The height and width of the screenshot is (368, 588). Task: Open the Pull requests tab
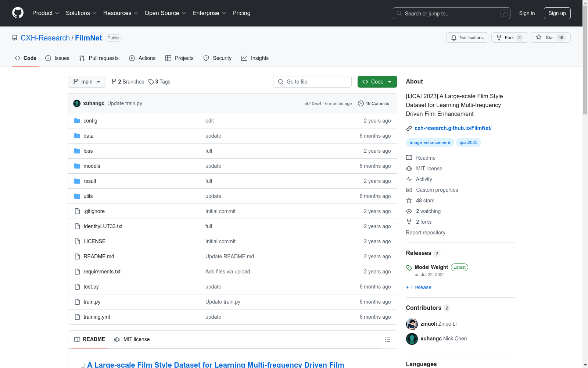(99, 58)
